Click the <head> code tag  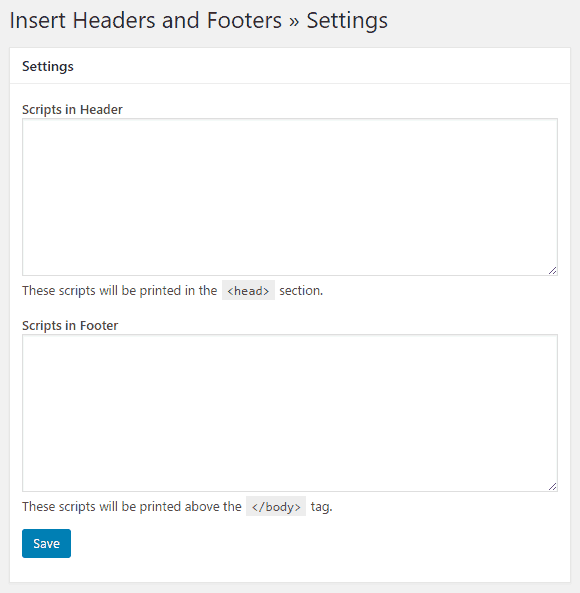[x=248, y=290]
